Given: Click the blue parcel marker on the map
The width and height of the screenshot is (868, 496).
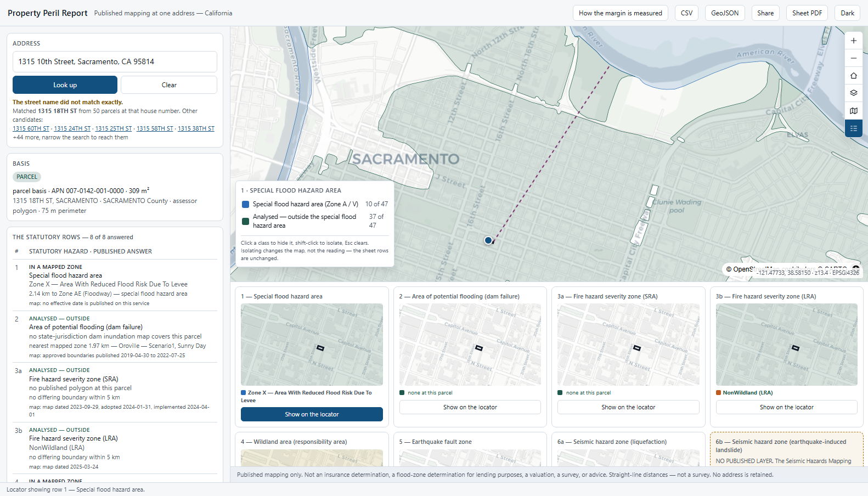Looking at the screenshot, I should coord(488,240).
